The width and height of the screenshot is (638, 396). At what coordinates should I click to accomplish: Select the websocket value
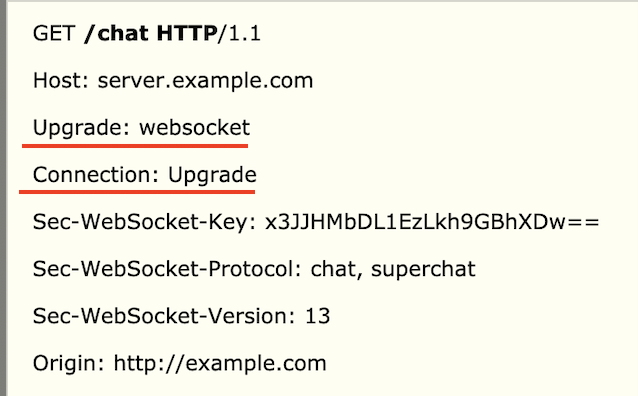[194, 128]
